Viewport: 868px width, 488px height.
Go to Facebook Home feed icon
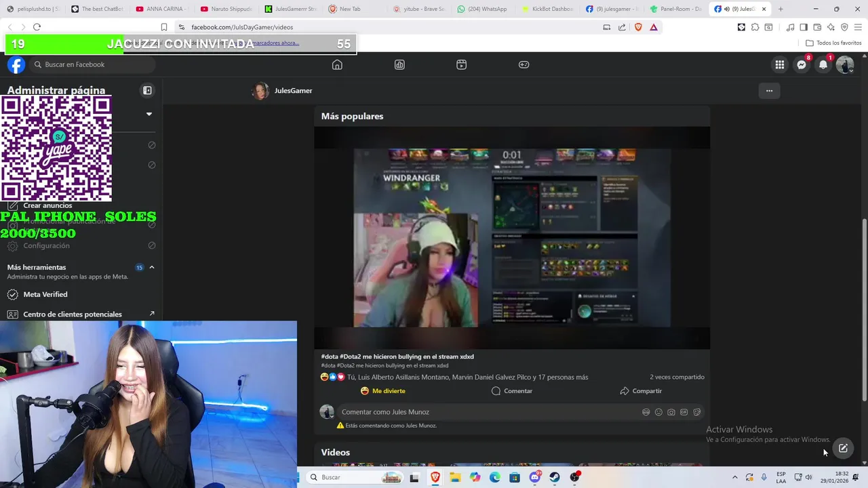click(x=337, y=64)
